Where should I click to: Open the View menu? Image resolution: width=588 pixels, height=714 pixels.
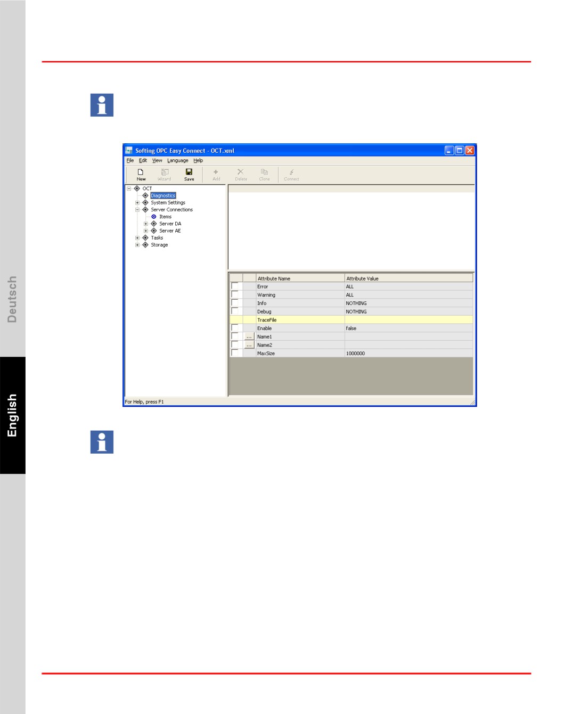[157, 160]
